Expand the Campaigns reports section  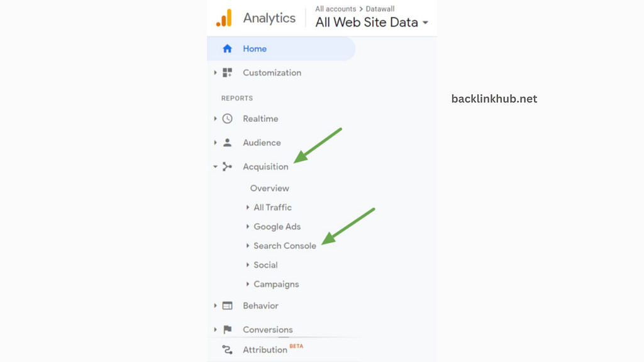[248, 284]
